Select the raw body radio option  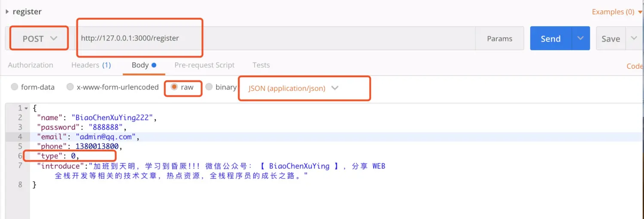182,87
